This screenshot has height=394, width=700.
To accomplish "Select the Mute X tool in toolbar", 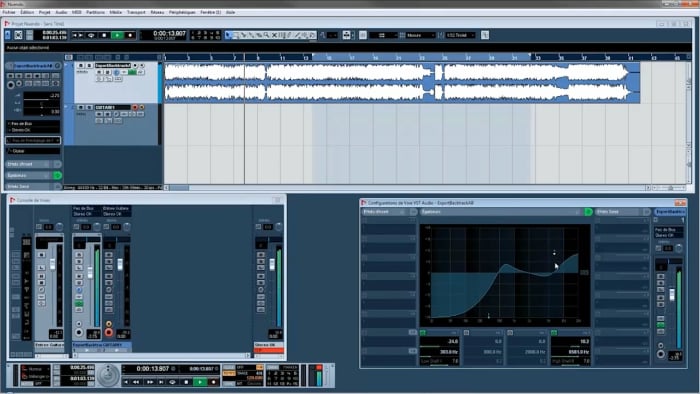I will (x=274, y=35).
